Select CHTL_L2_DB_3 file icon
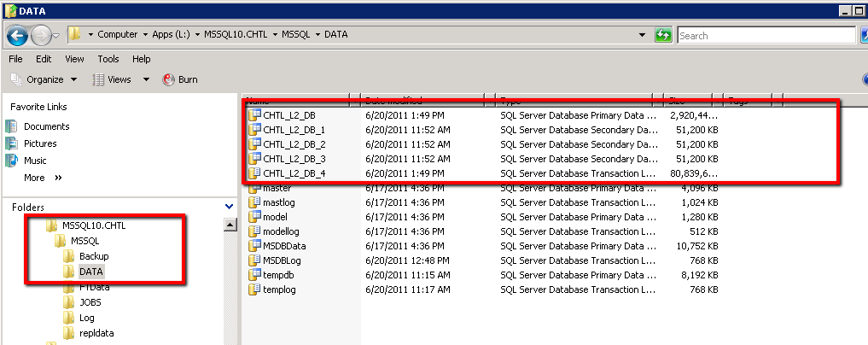 pyautogui.click(x=254, y=159)
